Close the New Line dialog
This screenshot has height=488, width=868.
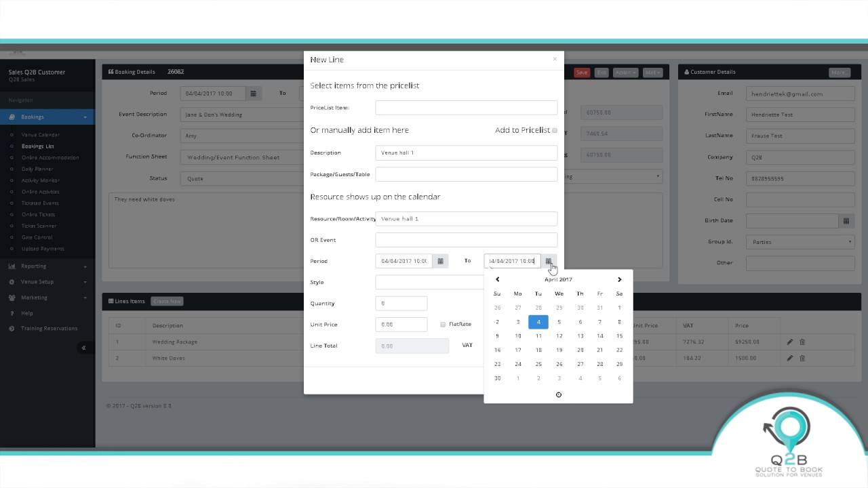[x=555, y=59]
